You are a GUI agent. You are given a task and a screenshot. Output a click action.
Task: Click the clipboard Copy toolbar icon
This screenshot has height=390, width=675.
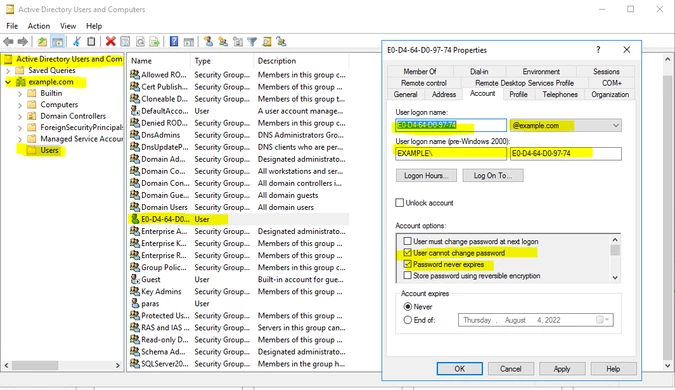pos(91,42)
